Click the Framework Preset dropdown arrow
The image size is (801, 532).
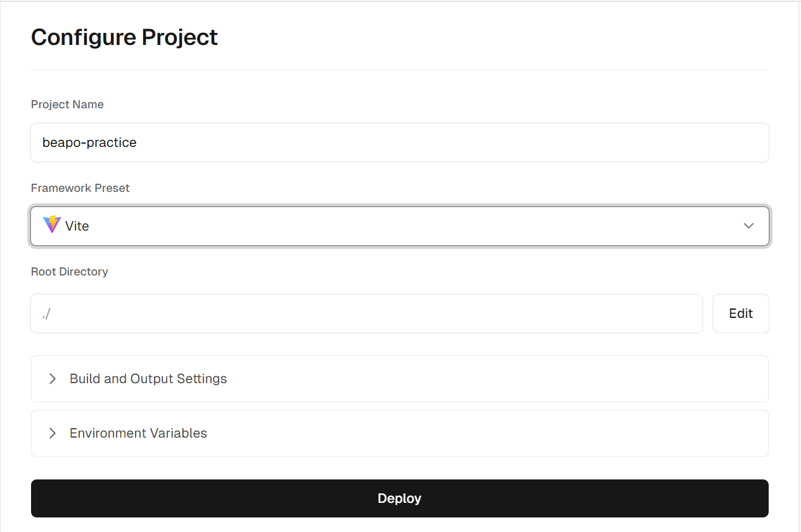(748, 226)
